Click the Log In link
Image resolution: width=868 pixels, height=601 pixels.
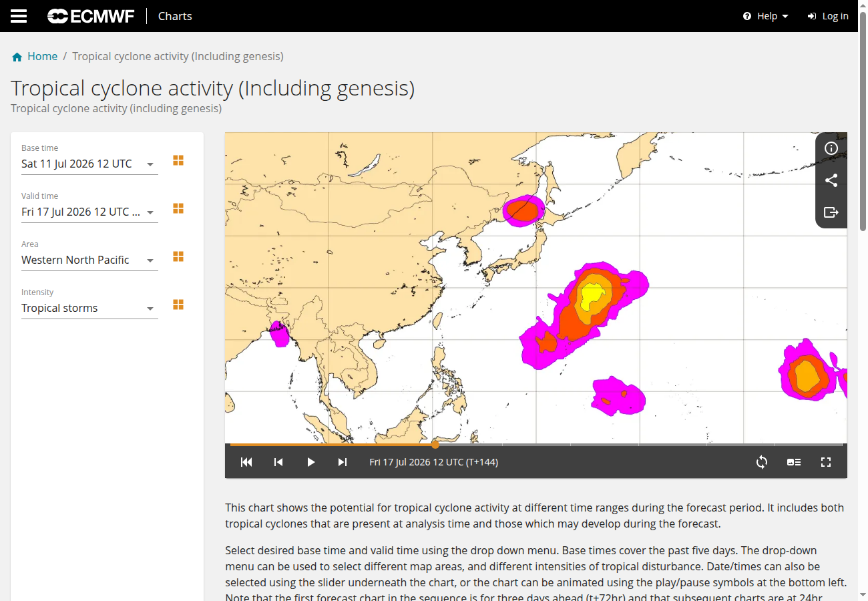(x=828, y=16)
